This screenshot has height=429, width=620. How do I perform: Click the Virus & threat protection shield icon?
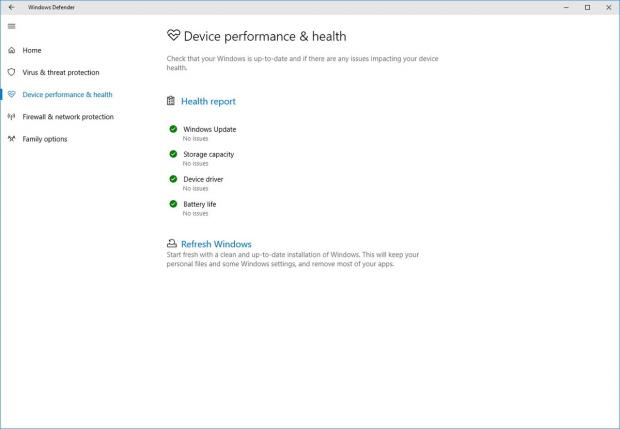[11, 72]
